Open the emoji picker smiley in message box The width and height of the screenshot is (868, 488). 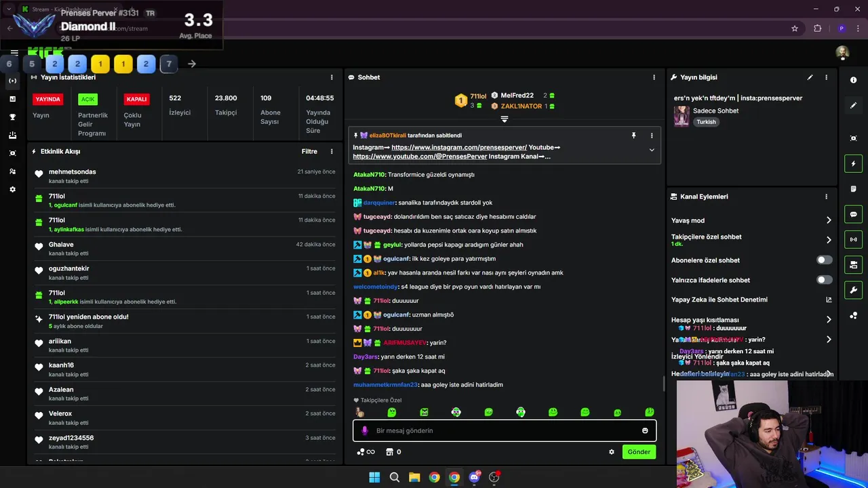(645, 430)
